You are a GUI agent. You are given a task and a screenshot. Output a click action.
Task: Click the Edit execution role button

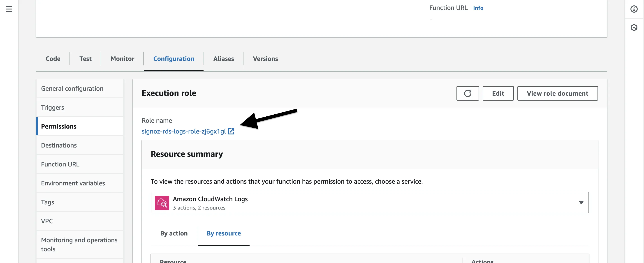pyautogui.click(x=498, y=93)
